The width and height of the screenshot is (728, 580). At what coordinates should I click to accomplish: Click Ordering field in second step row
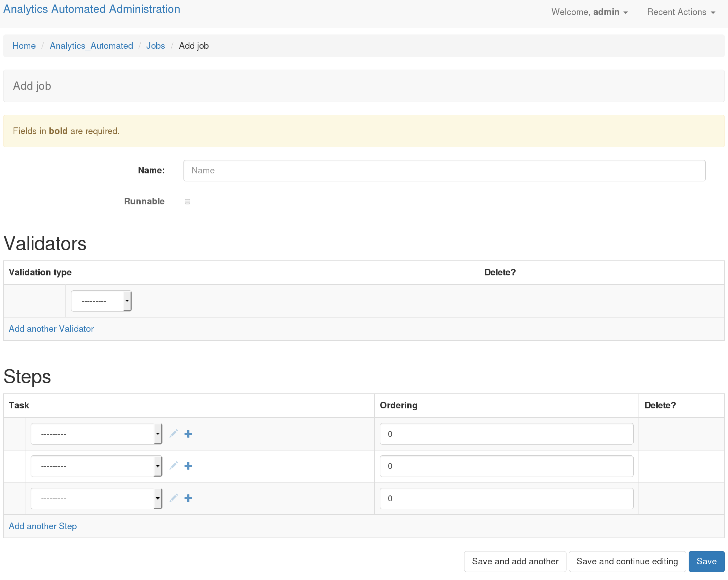[506, 466]
